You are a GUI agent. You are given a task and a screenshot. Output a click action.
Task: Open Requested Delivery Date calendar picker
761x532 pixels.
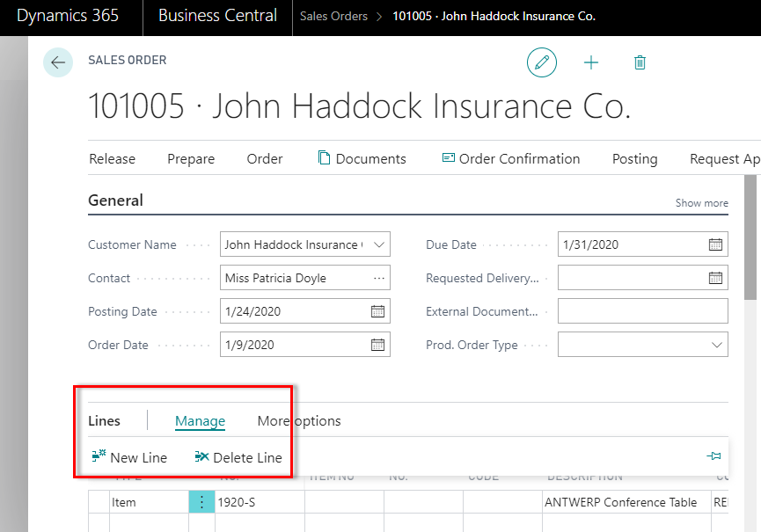click(715, 278)
